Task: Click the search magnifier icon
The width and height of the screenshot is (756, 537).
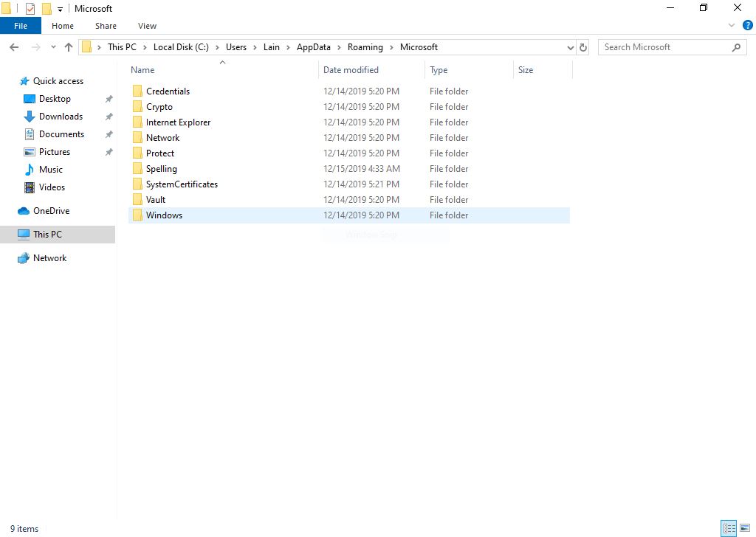Action: pos(736,47)
